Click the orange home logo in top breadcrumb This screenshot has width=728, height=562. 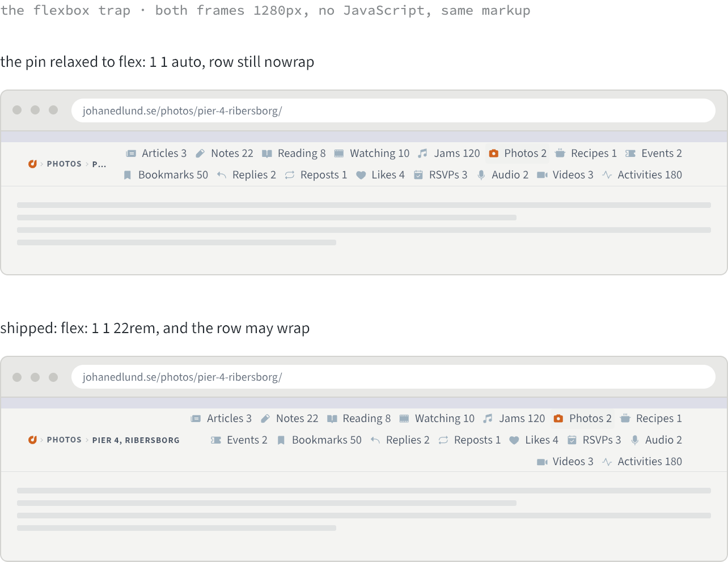click(32, 164)
